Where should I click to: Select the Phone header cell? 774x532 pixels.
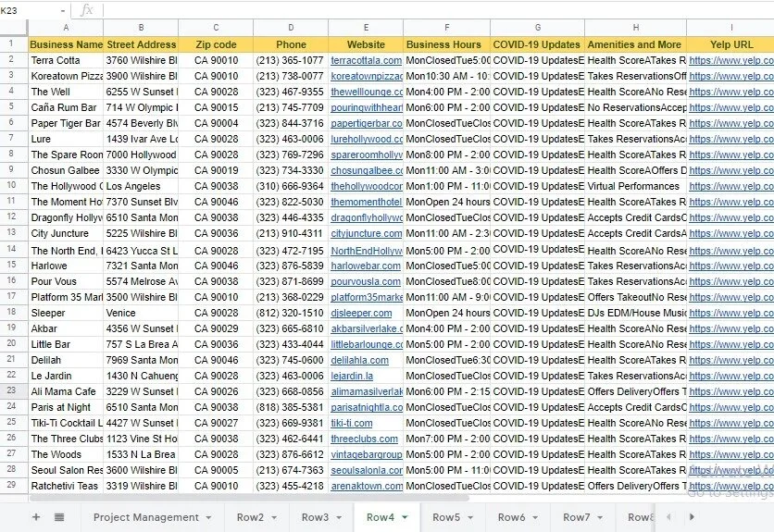click(291, 44)
